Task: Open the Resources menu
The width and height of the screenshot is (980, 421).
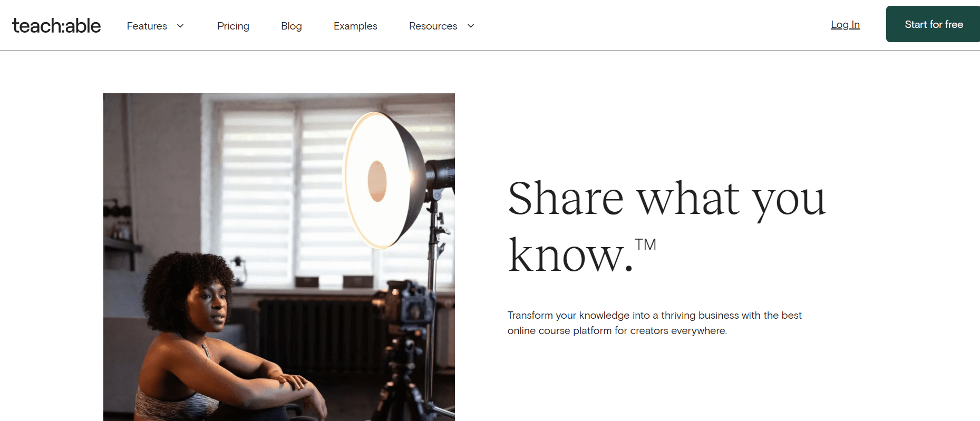Action: (x=433, y=26)
